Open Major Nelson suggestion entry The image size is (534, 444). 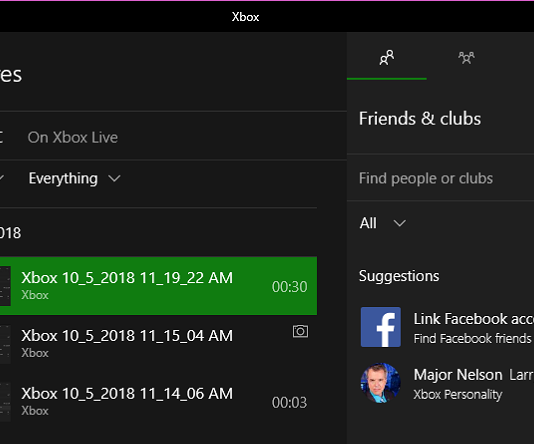[447, 383]
